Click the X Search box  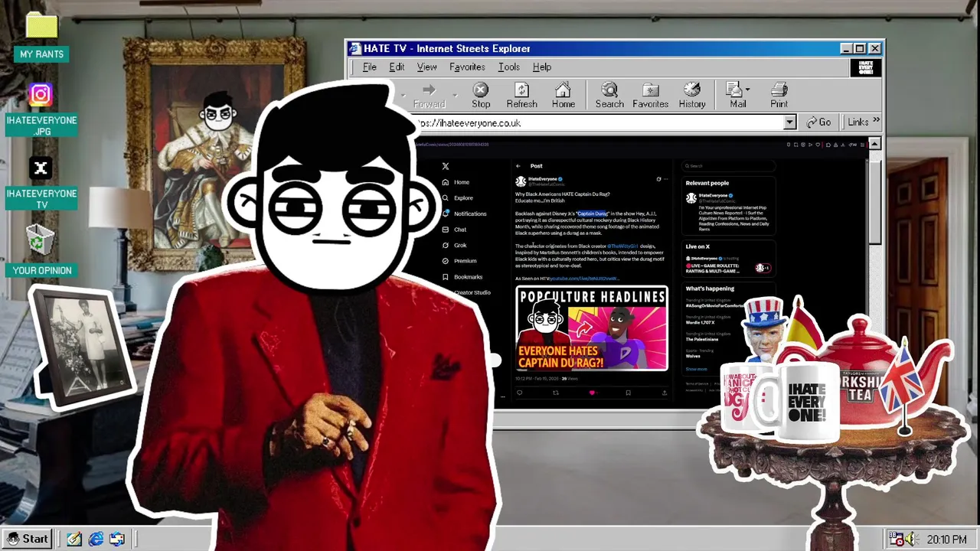(727, 166)
